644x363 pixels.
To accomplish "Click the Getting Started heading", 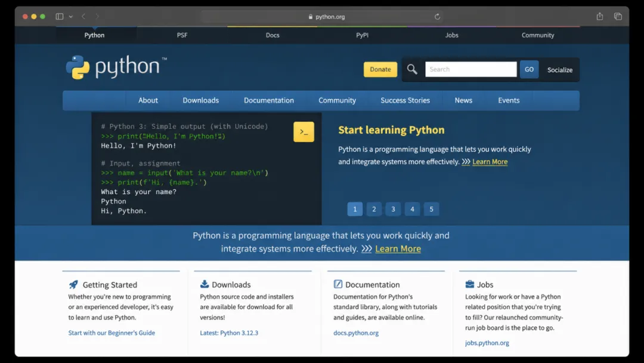I will (110, 285).
